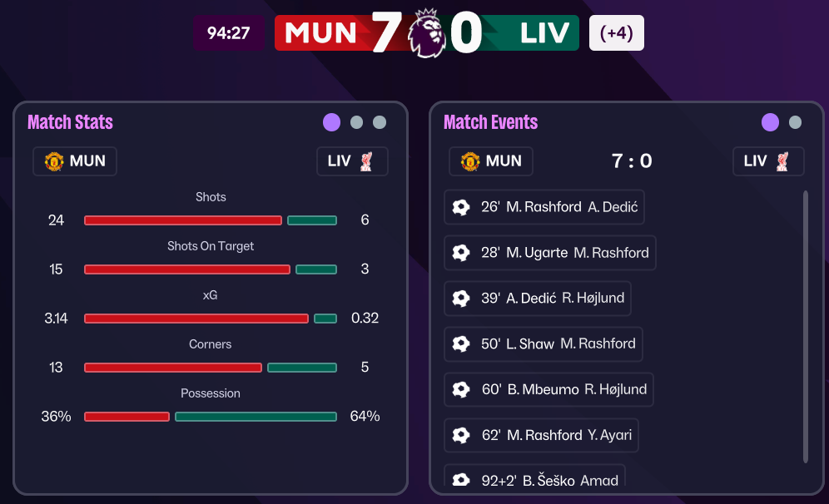
Task: Click the (+4) added time badge
Action: [x=616, y=33]
